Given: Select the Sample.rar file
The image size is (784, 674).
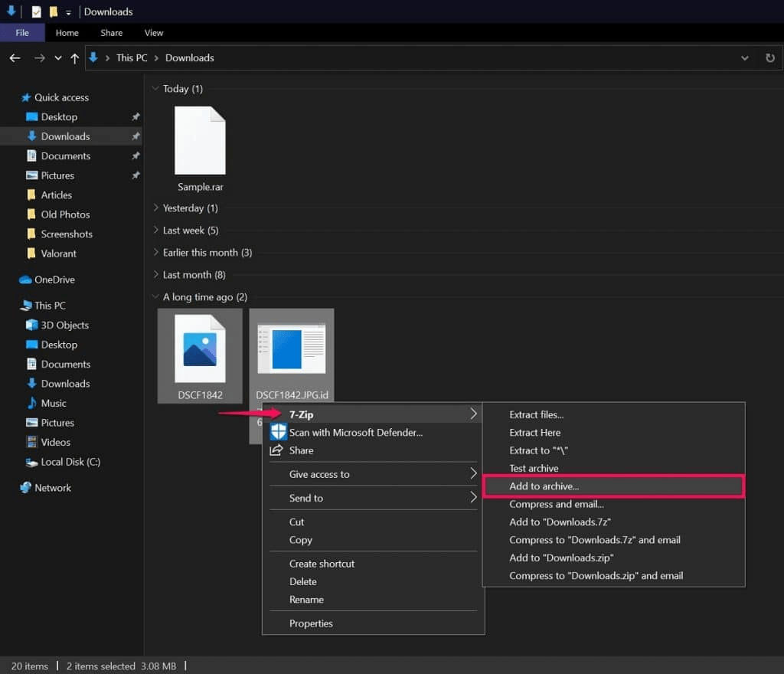Looking at the screenshot, I should (x=200, y=149).
